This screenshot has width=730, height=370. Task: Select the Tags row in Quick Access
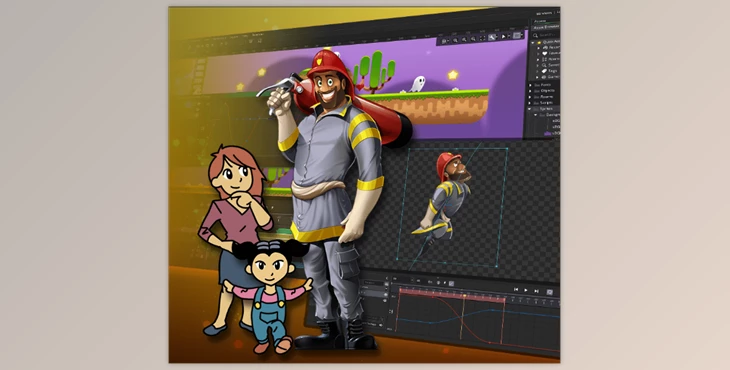click(x=548, y=71)
